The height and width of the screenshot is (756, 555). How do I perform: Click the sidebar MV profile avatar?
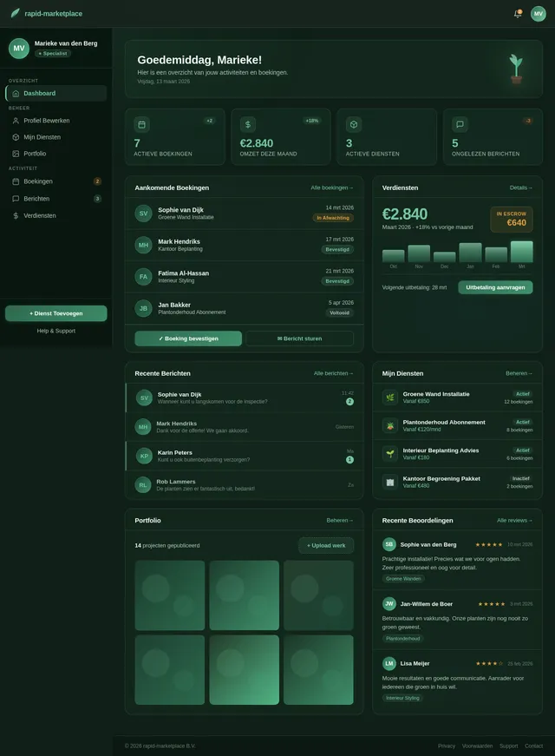[19, 49]
